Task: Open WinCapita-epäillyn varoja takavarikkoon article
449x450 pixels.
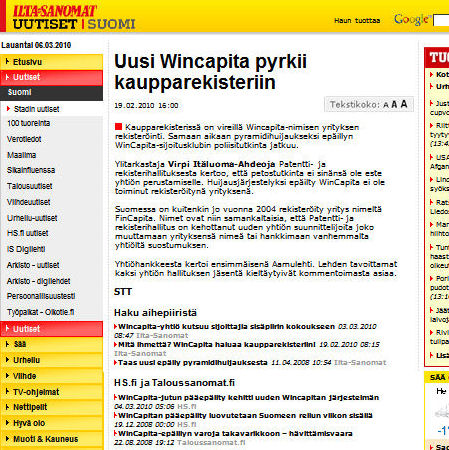Action: [x=235, y=434]
